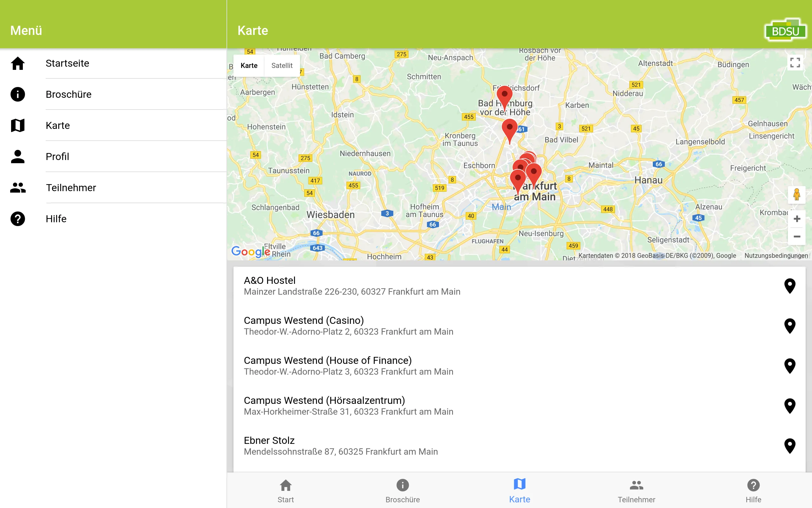Click the Broschüre info icon in side menu

pyautogui.click(x=18, y=94)
